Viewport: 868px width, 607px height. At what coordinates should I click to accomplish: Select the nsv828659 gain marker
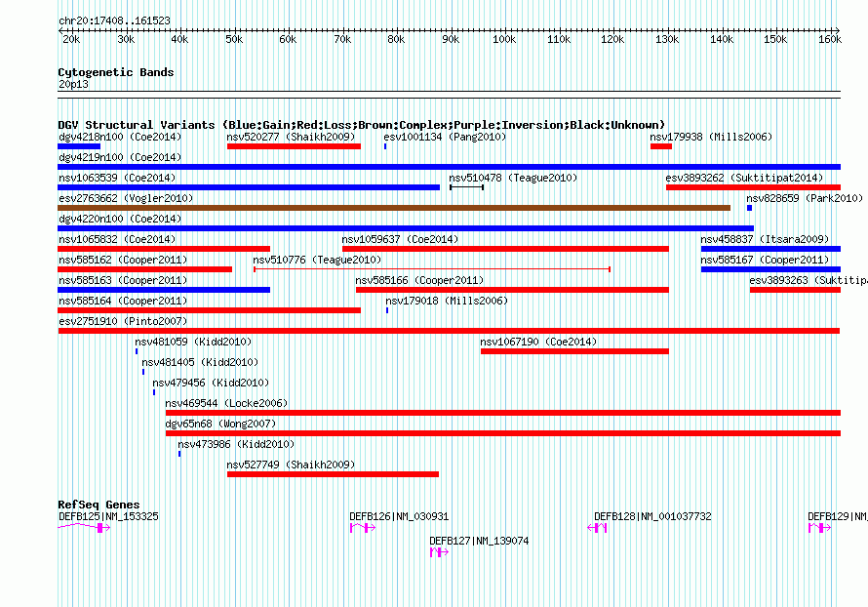749,208
